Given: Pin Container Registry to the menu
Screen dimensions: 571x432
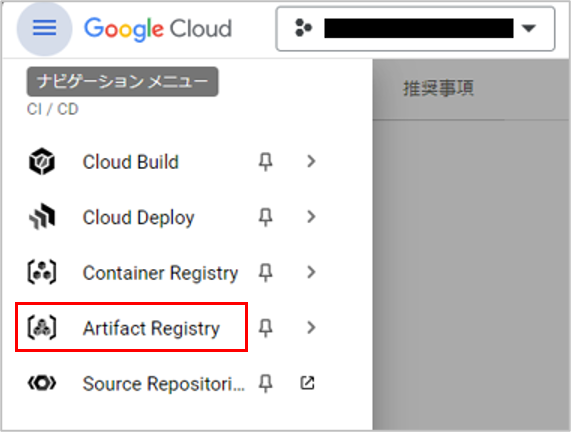Looking at the screenshot, I should pyautogui.click(x=265, y=272).
